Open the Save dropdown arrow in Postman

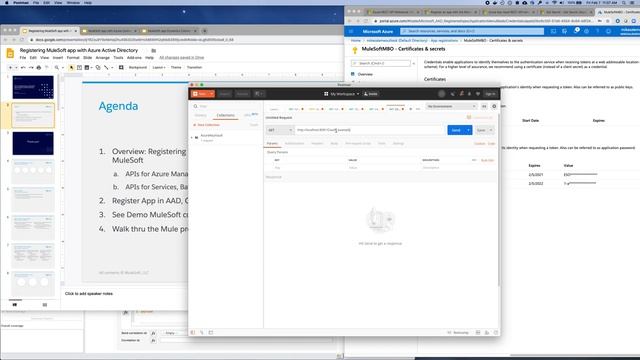pos(491,130)
